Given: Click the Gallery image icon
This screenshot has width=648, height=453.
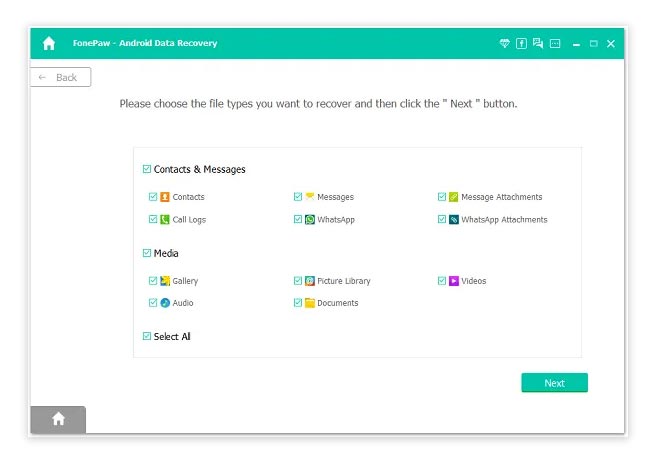Looking at the screenshot, I should click(x=165, y=281).
